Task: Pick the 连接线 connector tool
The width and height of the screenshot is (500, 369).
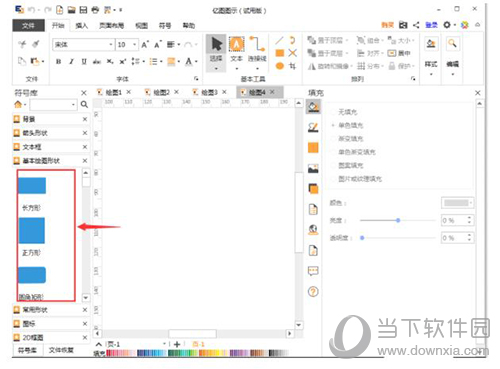Action: point(257,53)
